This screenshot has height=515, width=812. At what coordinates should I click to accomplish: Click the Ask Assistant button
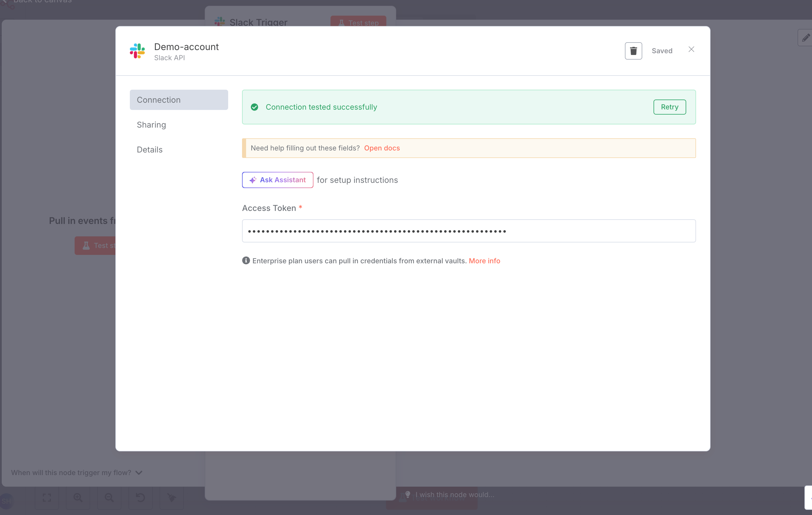[x=277, y=180]
